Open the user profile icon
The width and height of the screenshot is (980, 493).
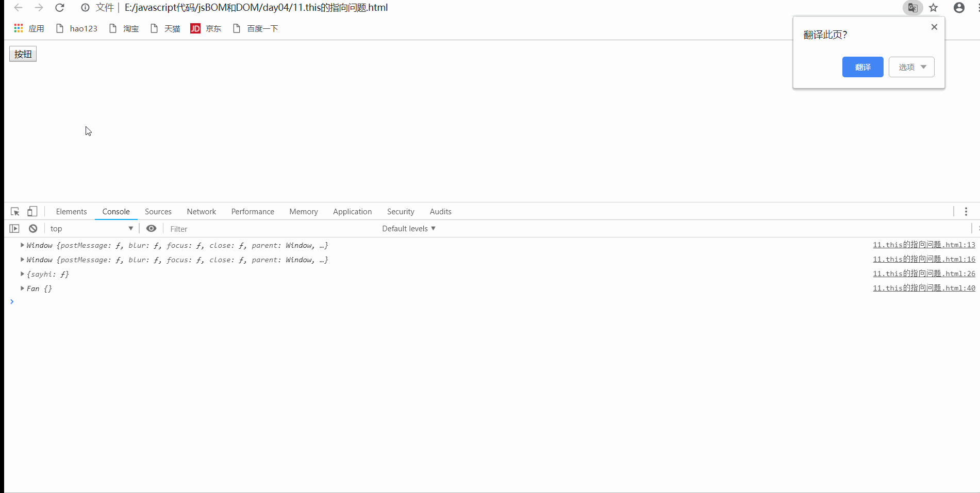[959, 8]
